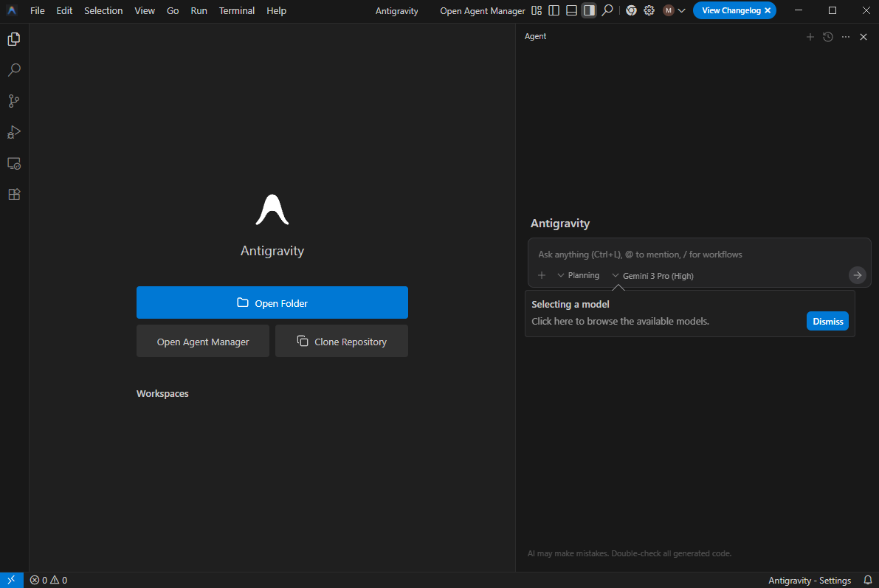Image resolution: width=879 pixels, height=588 pixels.
Task: Toggle the bottom panel layout button
Action: (x=571, y=11)
